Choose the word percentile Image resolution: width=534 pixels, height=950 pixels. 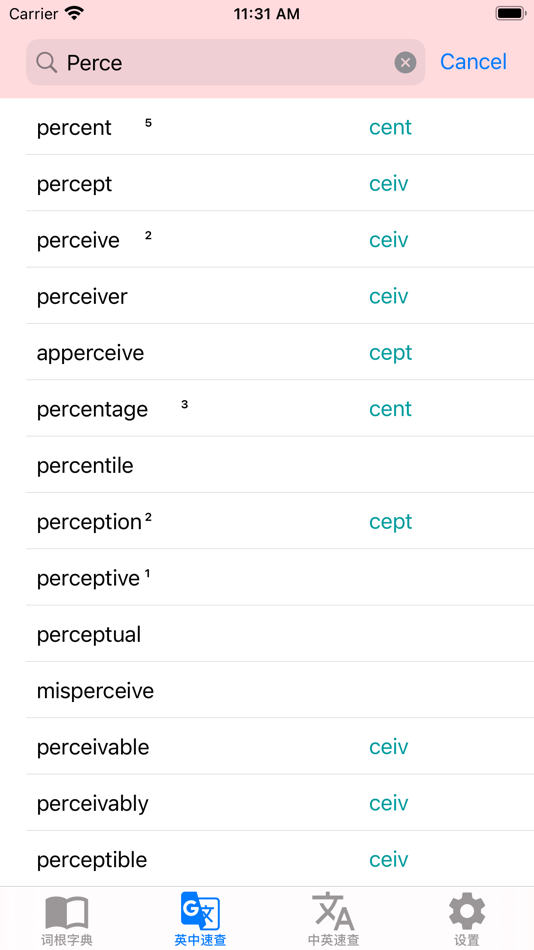click(85, 465)
